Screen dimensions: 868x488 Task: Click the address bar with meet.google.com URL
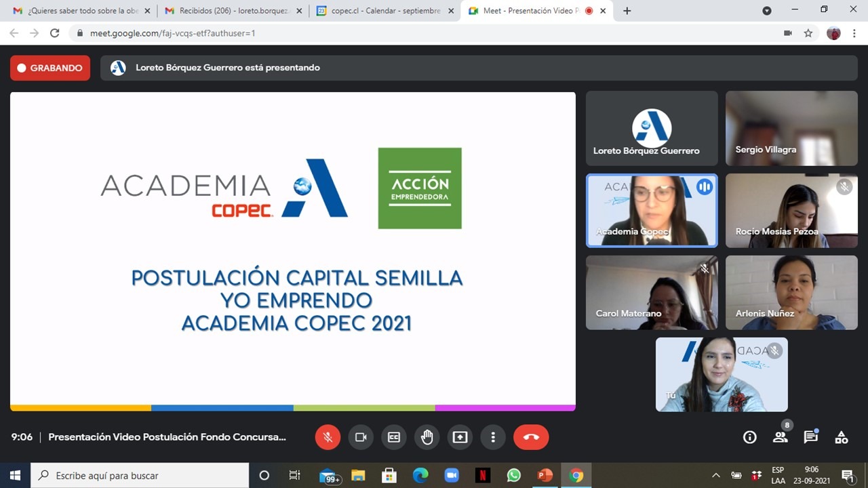[433, 33]
